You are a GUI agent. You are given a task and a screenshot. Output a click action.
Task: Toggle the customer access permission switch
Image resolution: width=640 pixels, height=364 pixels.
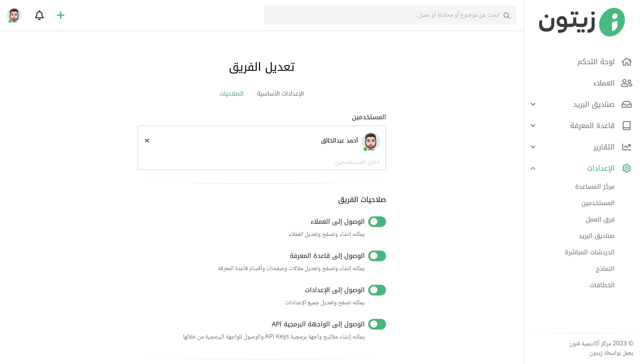[377, 222]
